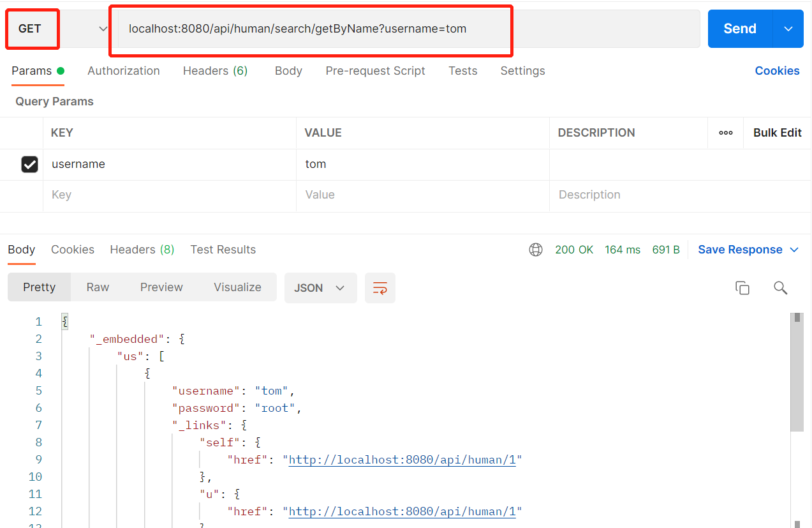Switch to Preview view
Viewport: 812px width, 528px height.
click(161, 287)
